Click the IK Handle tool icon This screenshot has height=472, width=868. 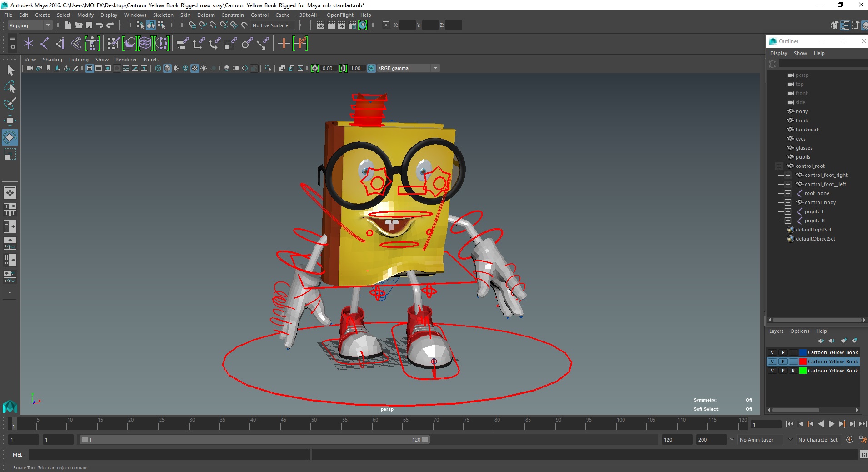pyautogui.click(x=60, y=43)
